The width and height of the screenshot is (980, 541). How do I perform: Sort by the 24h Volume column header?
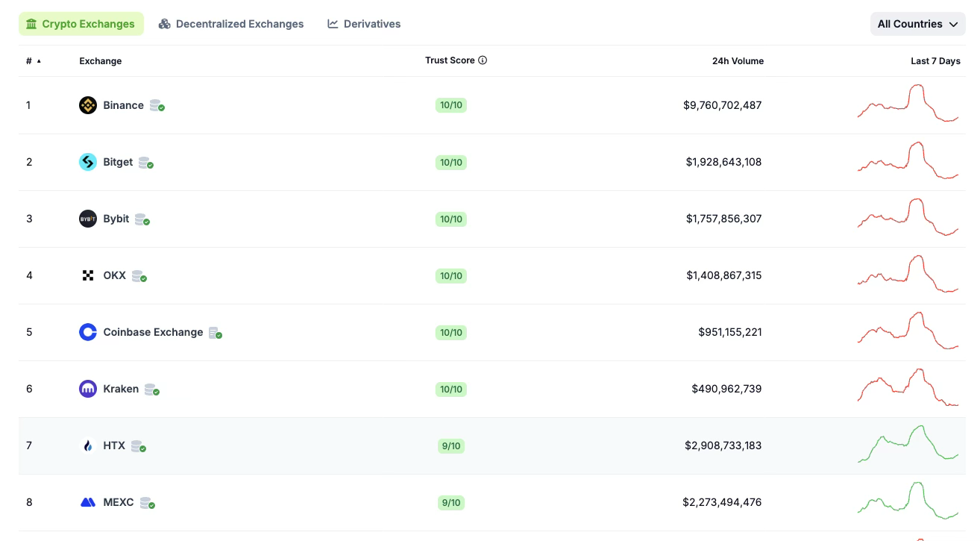point(738,61)
